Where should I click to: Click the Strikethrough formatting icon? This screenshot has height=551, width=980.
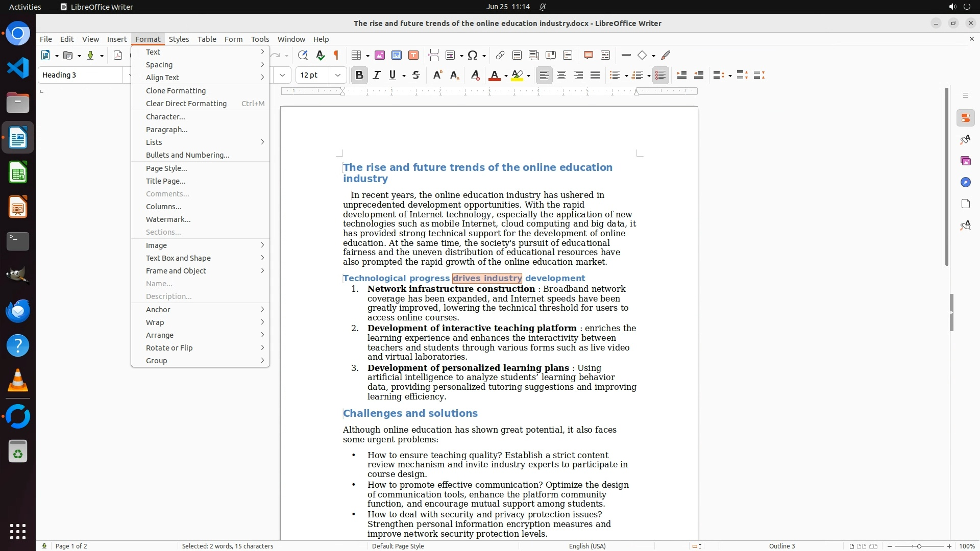(x=416, y=75)
